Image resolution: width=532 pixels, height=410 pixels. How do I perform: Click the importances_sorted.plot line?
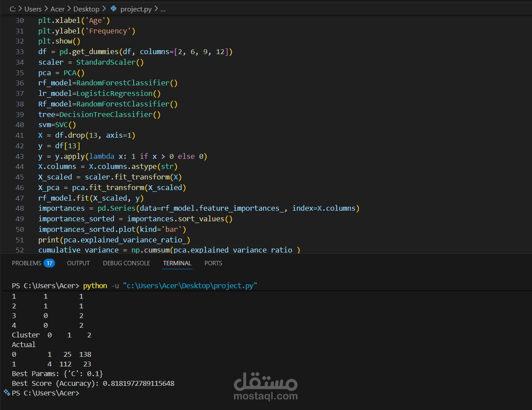112,229
